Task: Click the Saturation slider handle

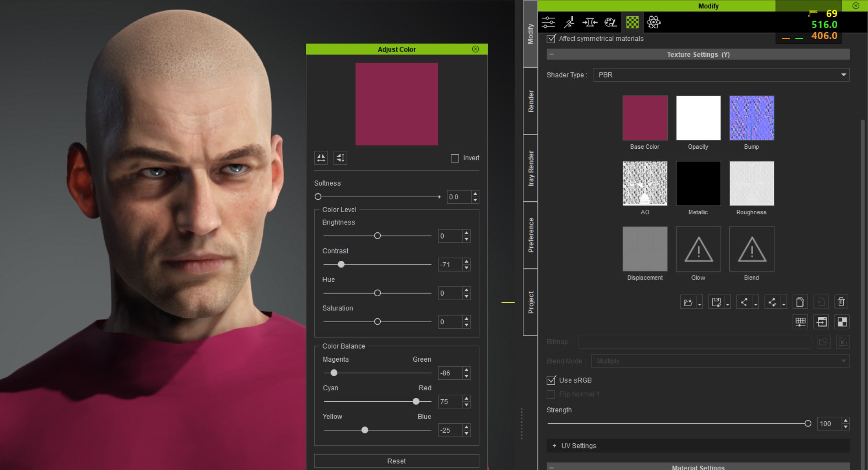Action: click(x=377, y=322)
